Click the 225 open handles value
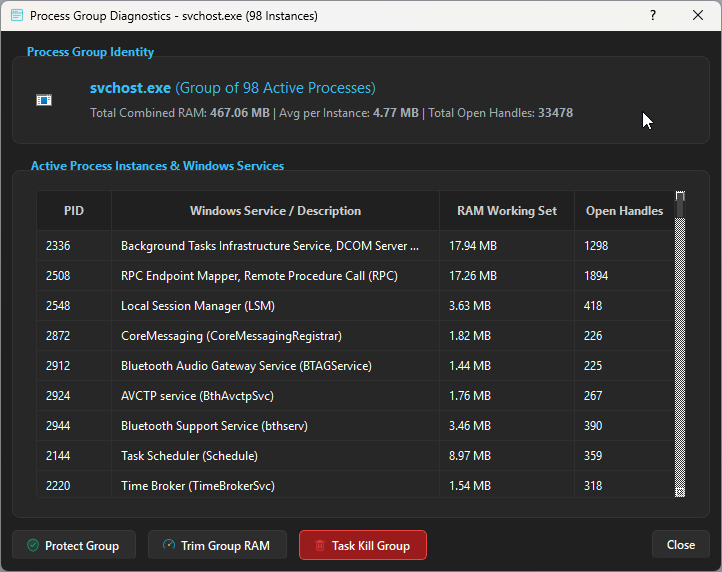Viewport: 722px width, 572px height. (593, 365)
